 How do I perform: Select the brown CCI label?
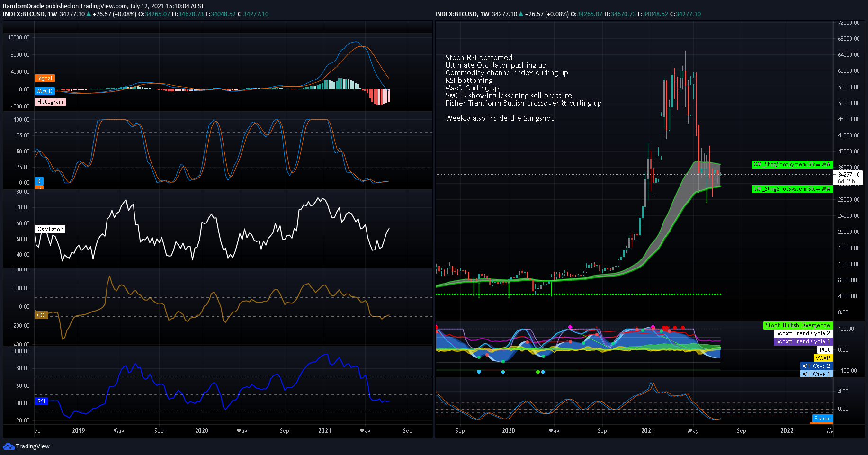42,315
